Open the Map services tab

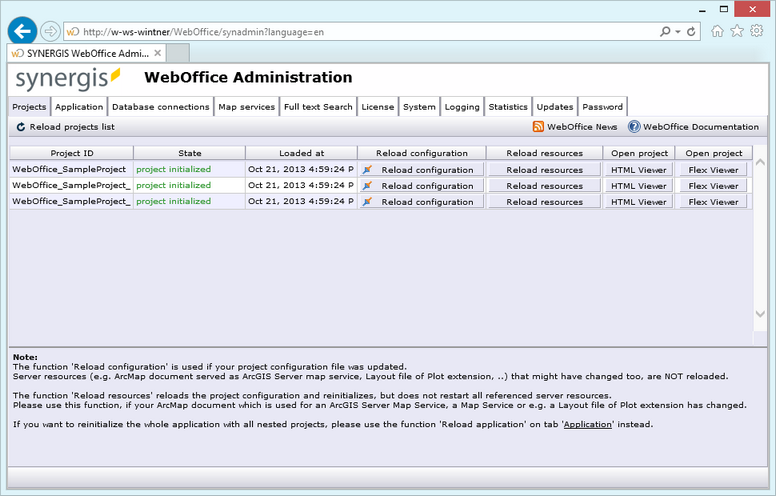[246, 107]
